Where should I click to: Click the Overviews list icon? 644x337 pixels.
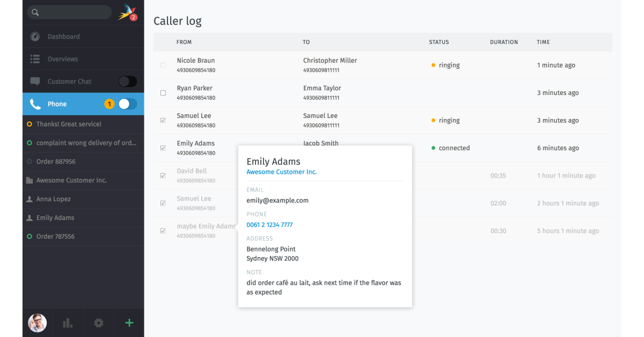(35, 59)
